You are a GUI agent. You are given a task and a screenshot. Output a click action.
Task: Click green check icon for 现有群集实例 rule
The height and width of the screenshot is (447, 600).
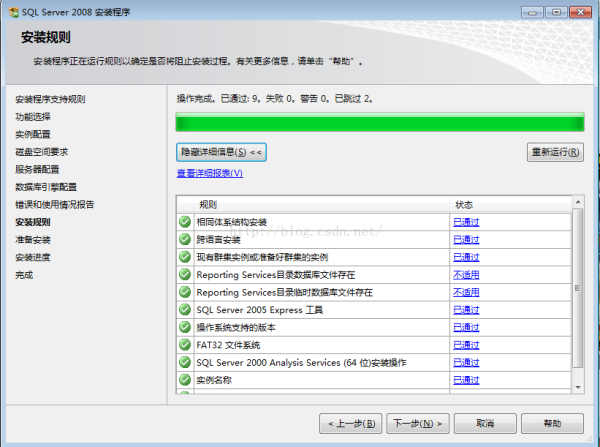pyautogui.click(x=185, y=257)
